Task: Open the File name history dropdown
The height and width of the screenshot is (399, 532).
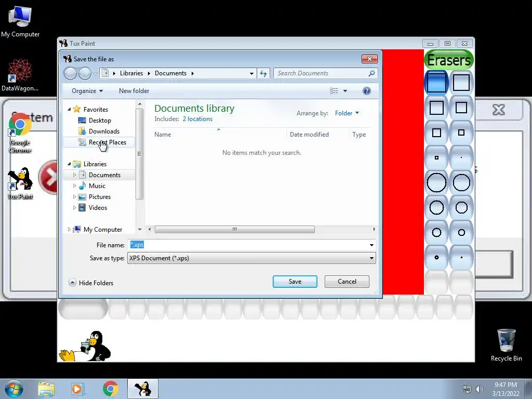Action: coord(371,245)
